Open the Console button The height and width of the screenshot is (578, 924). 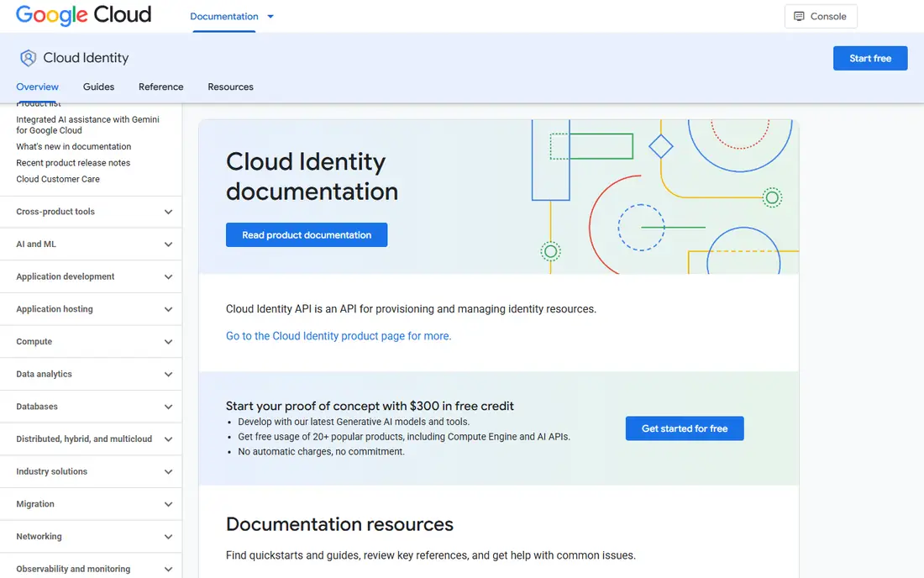pyautogui.click(x=821, y=17)
